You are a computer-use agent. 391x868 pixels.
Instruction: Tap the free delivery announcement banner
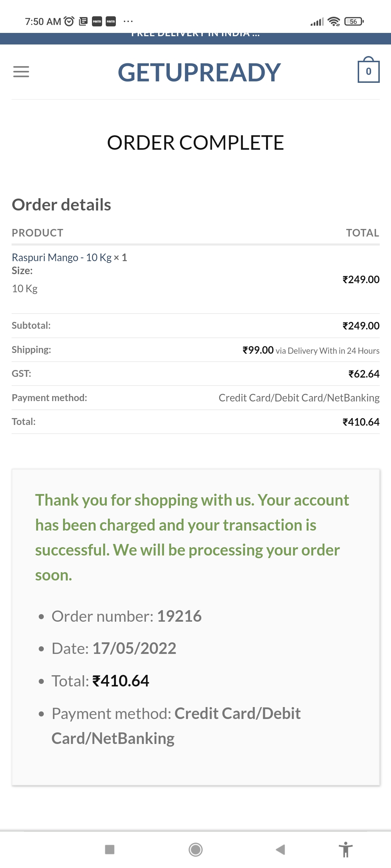click(x=195, y=36)
